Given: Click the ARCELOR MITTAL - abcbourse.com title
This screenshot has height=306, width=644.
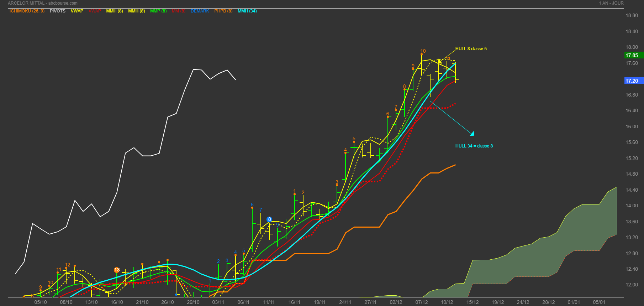Looking at the screenshot, I should (x=43, y=3).
